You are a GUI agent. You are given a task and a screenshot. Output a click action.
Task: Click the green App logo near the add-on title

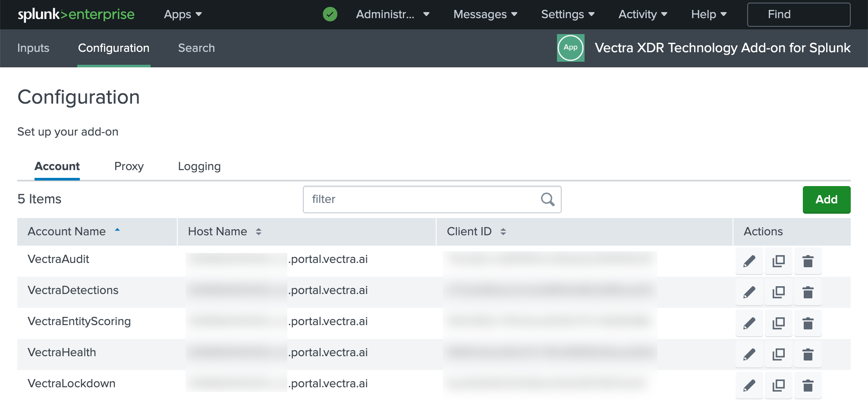point(570,48)
